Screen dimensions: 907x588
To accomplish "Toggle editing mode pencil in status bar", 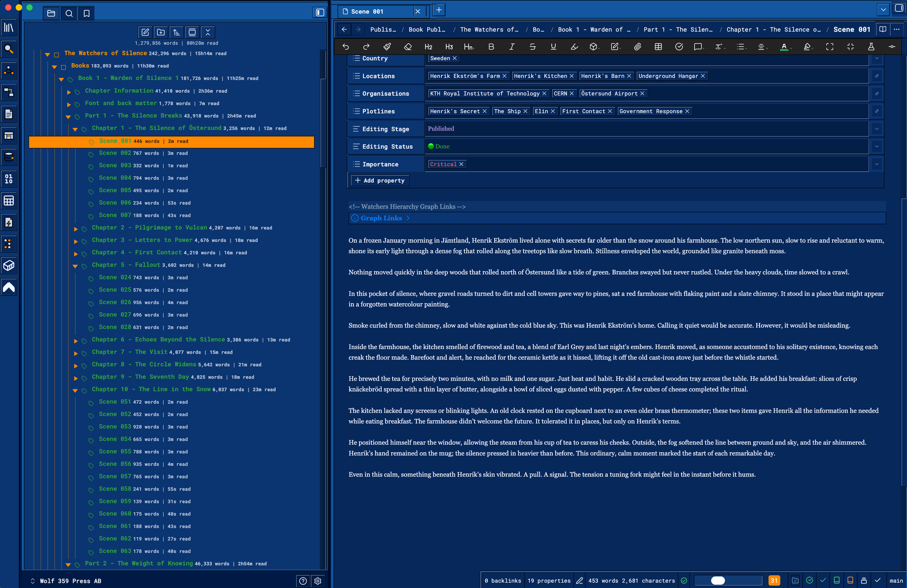I will coord(580,581).
